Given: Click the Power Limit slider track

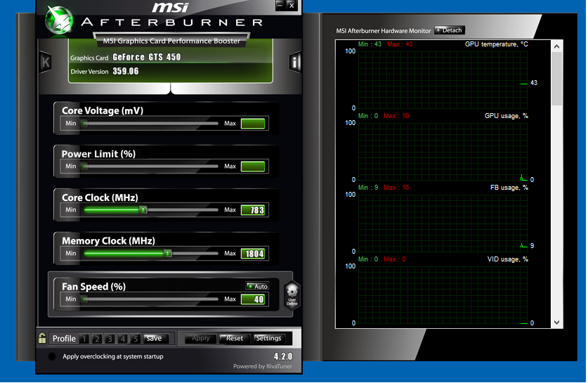Looking at the screenshot, I should [150, 166].
